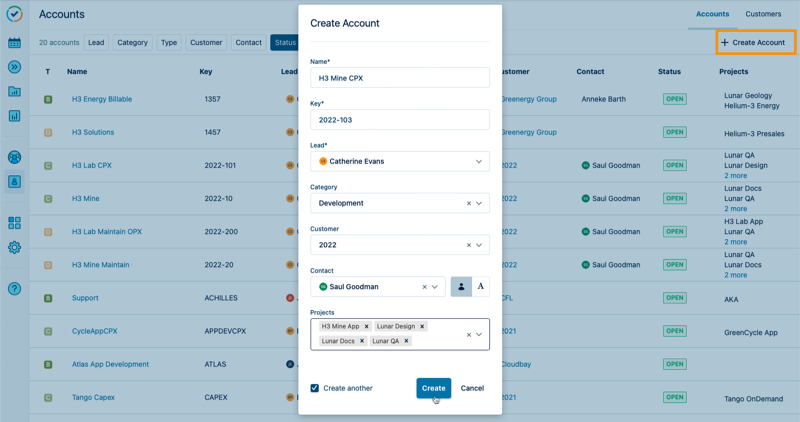Open the calendar icon in left sidebar

[14, 43]
